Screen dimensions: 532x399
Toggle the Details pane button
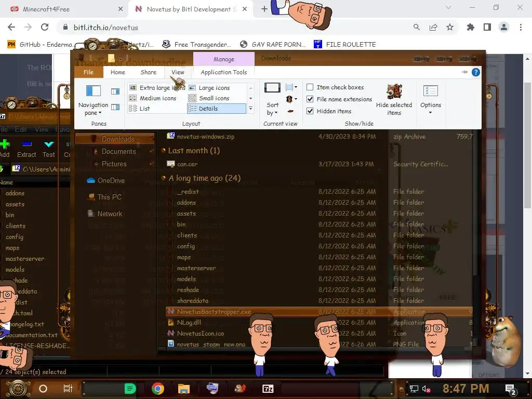click(115, 107)
